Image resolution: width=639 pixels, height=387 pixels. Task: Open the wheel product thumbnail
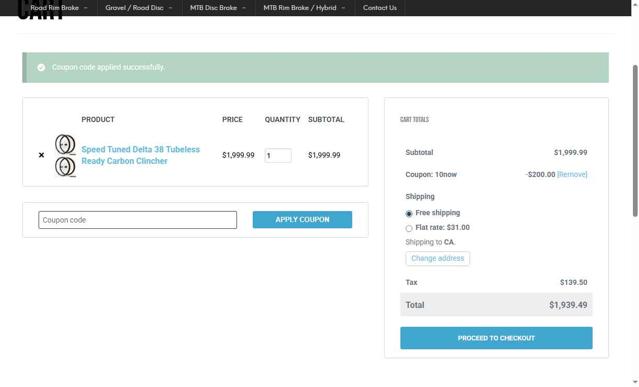[65, 155]
